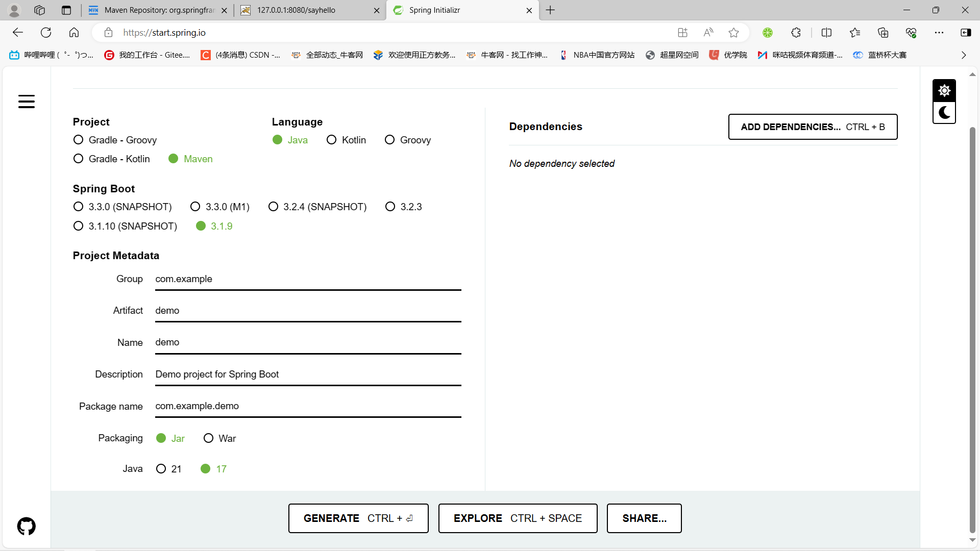The height and width of the screenshot is (551, 980).
Task: Switch to dark theme with moon icon
Action: (944, 113)
